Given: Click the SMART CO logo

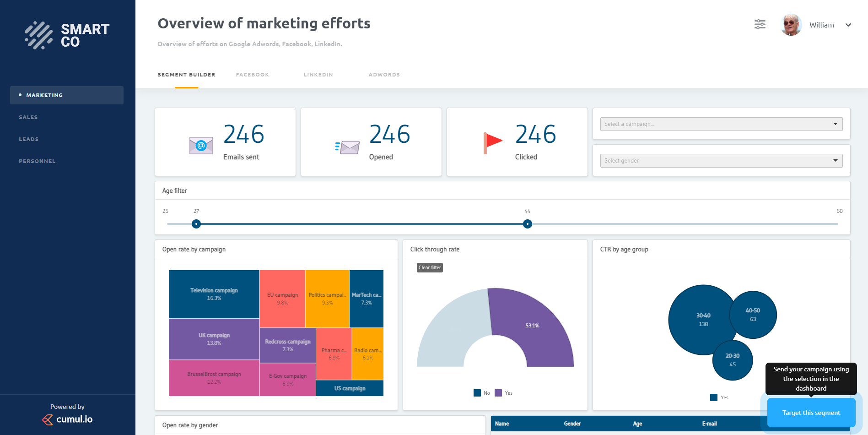Looking at the screenshot, I should click(x=66, y=35).
